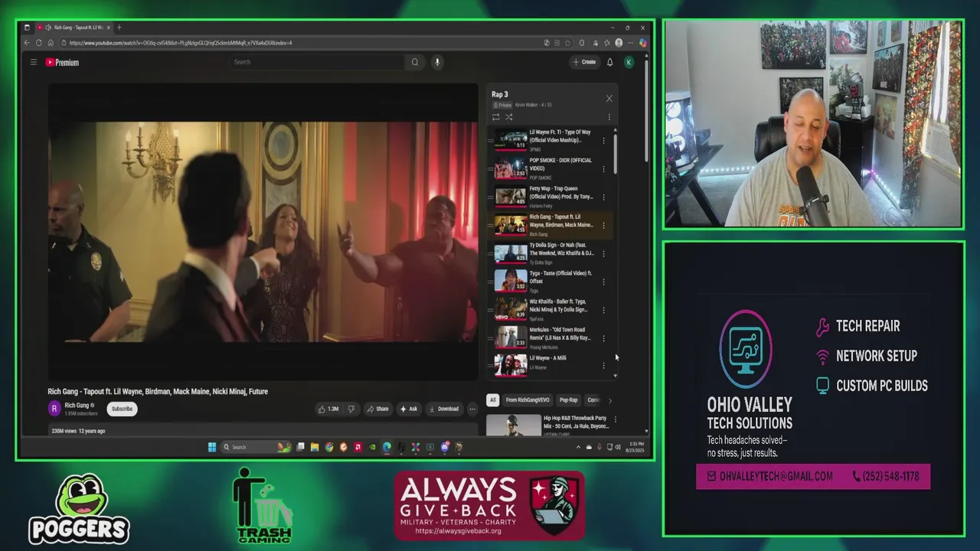Open Rich Gang channel name link
The image size is (980, 551).
pyautogui.click(x=77, y=406)
